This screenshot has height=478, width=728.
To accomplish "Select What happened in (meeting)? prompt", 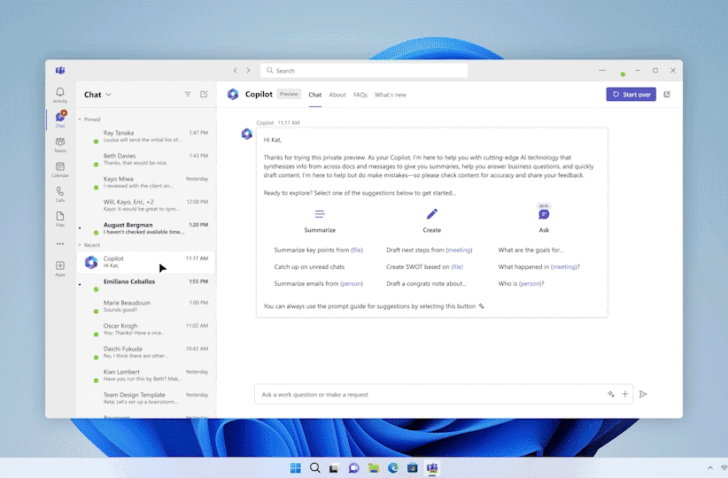I will [539, 267].
